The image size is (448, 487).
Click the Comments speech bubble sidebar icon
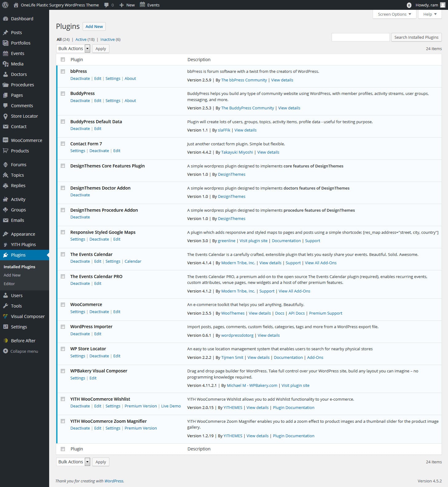[x=6, y=106]
